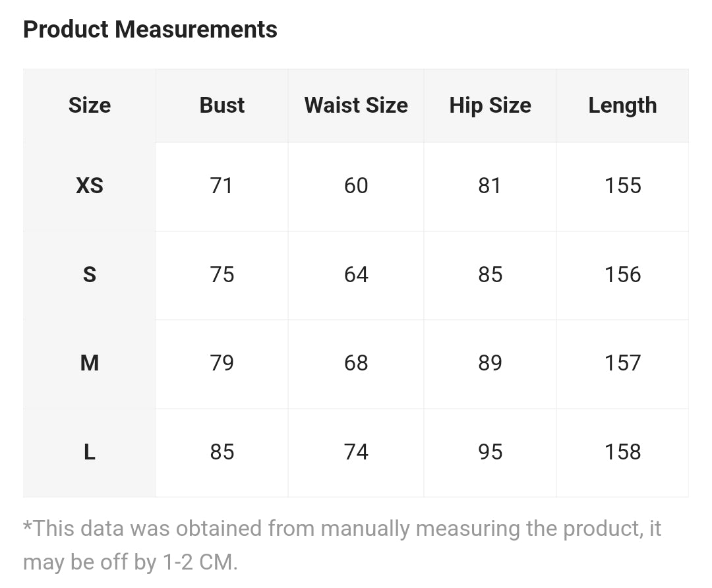The image size is (712, 588).
Task: Click the Product Measurements heading
Action: [150, 30]
